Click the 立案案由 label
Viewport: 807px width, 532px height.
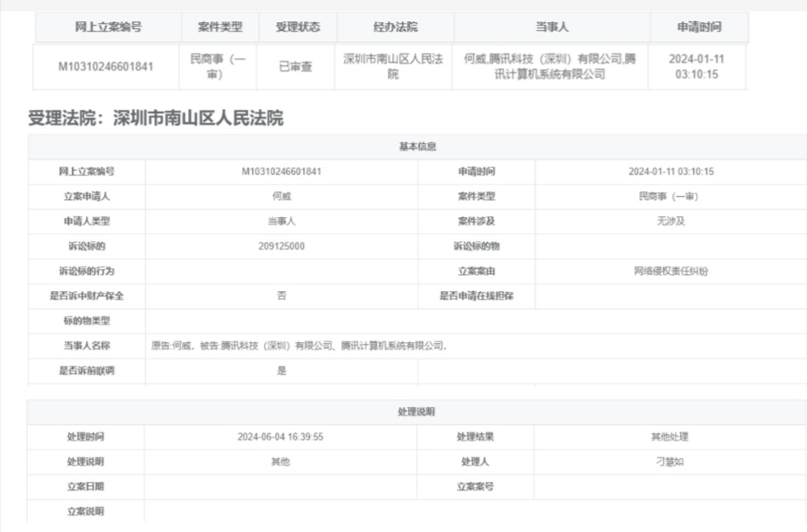coord(477,272)
